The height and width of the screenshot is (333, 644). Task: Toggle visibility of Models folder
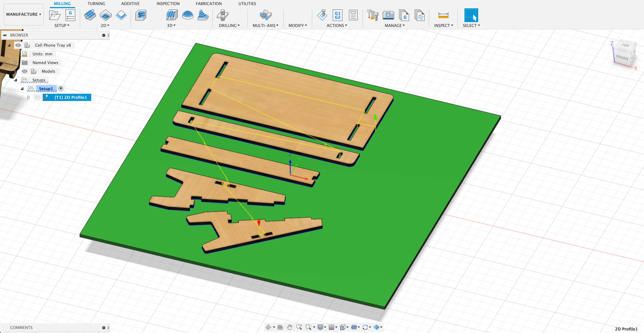click(x=24, y=71)
